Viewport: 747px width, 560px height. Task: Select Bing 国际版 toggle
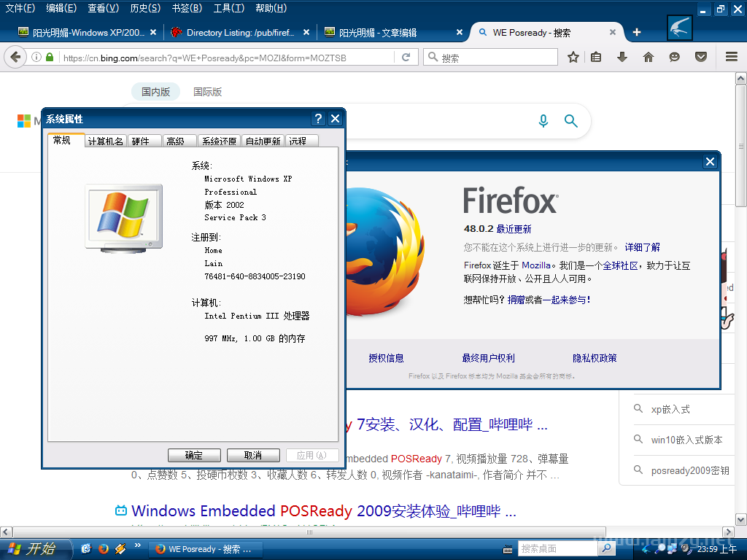coord(208,92)
